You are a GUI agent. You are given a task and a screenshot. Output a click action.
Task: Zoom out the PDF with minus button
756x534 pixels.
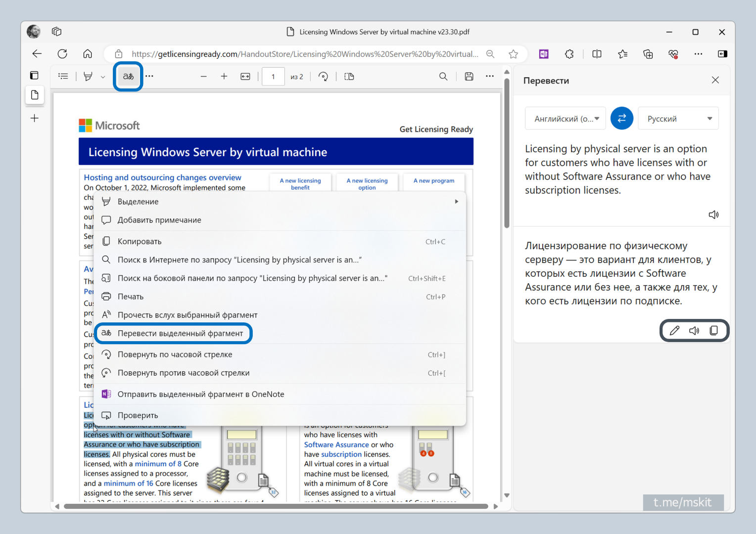pyautogui.click(x=203, y=76)
